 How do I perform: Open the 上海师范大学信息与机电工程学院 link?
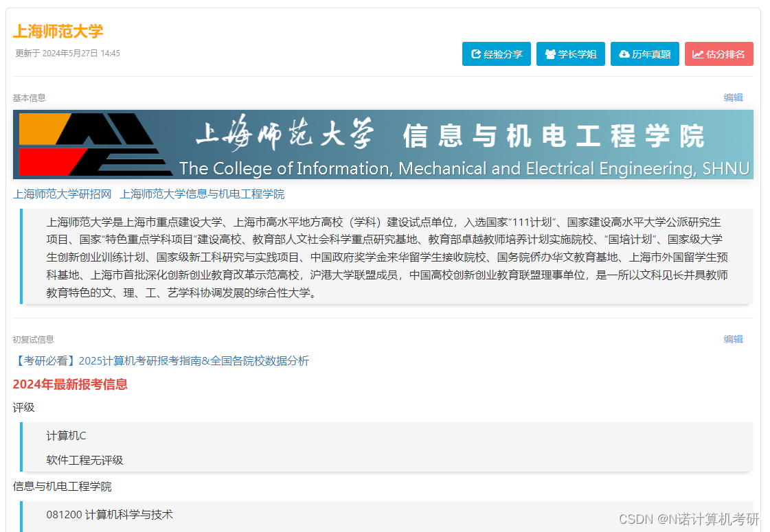pos(202,194)
